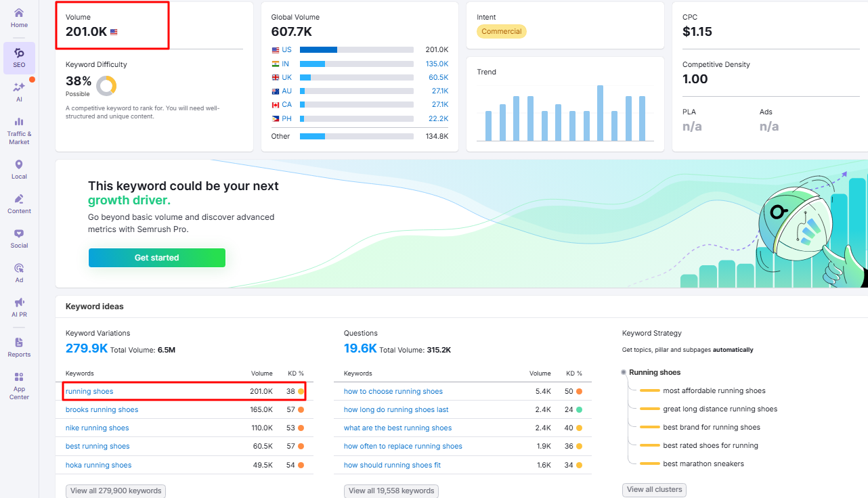Click the tallest bar in Trend chart
Screen dimensions: 868x498
point(600,113)
